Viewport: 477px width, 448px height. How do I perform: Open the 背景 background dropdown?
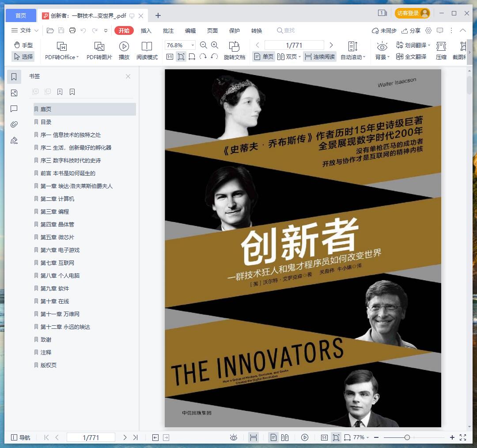coord(382,51)
